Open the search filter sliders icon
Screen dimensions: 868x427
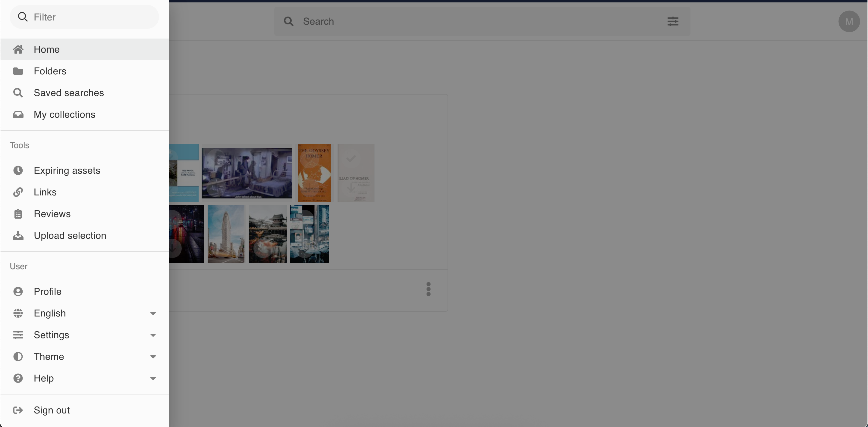tap(673, 22)
